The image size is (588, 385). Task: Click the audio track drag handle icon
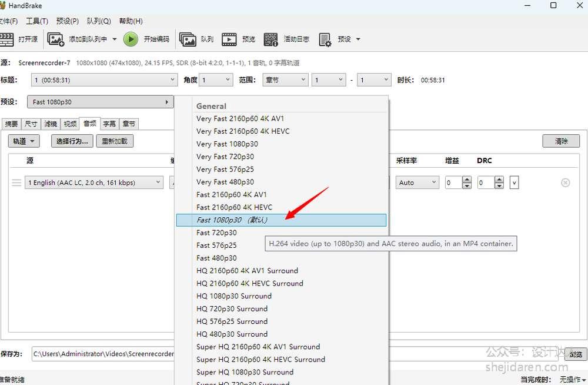(x=16, y=182)
